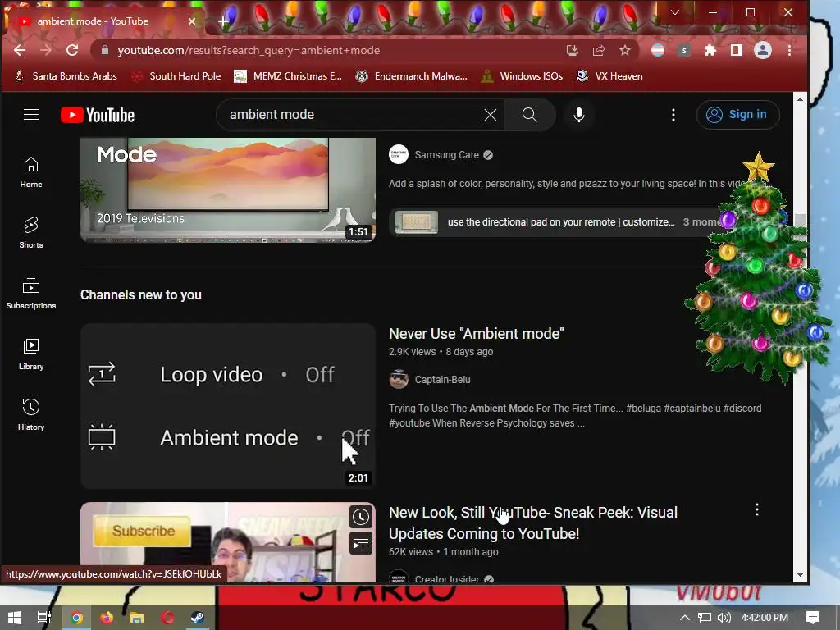840x630 pixels.
Task: Open the Windows Start menu
Action: [x=15, y=618]
